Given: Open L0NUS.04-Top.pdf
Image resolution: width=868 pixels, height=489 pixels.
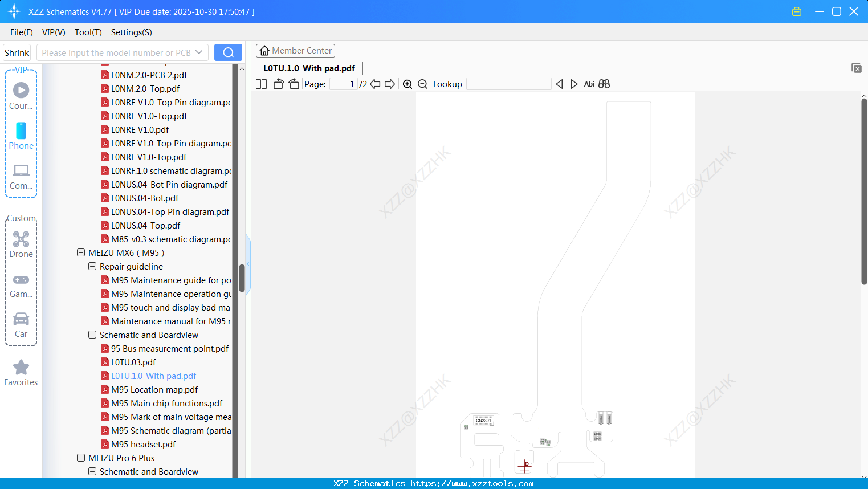Looking at the screenshot, I should (145, 225).
